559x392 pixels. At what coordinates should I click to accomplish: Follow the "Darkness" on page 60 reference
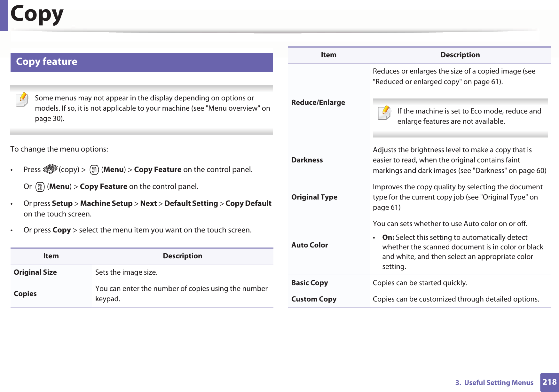509,170
